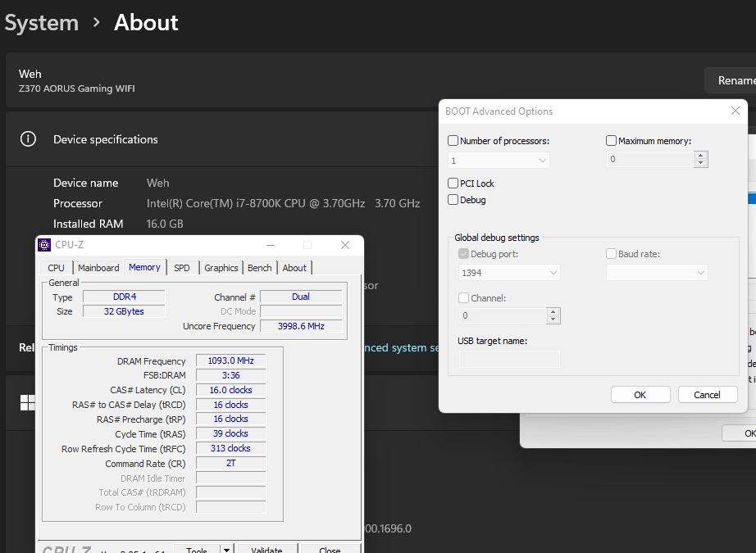
Task: Click the Installed RAM value 16.0 GB
Action: click(165, 224)
